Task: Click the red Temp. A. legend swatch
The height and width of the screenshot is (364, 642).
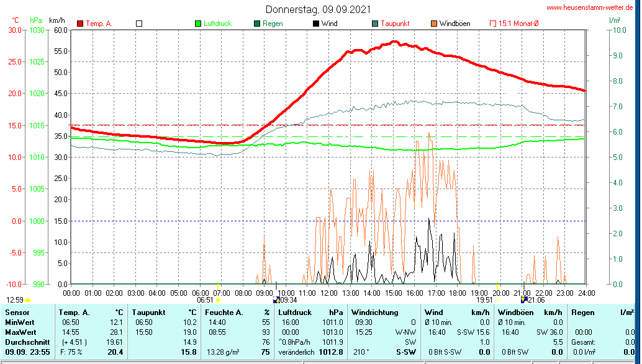Action: (80, 24)
